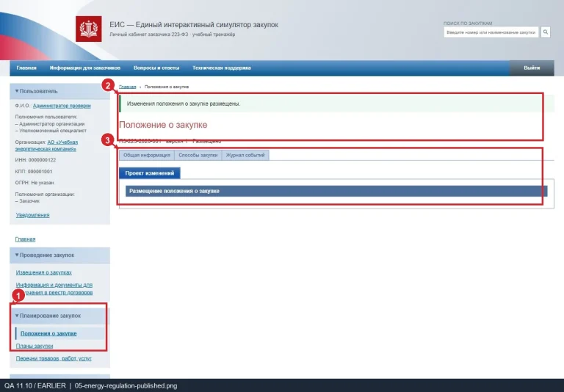Click the Поиск по закупкам label
This screenshot has height=392, width=564.
468,23
